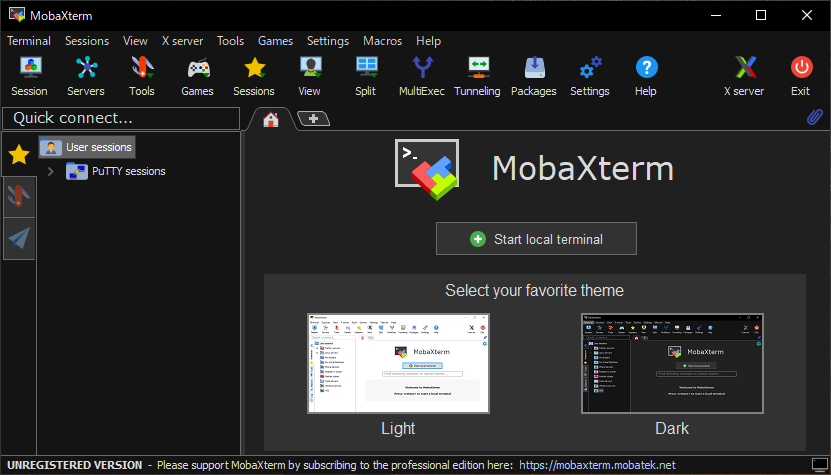Viewport: 831px width, 475px height.
Task: Click the Session toolbar icon
Action: coord(29,68)
